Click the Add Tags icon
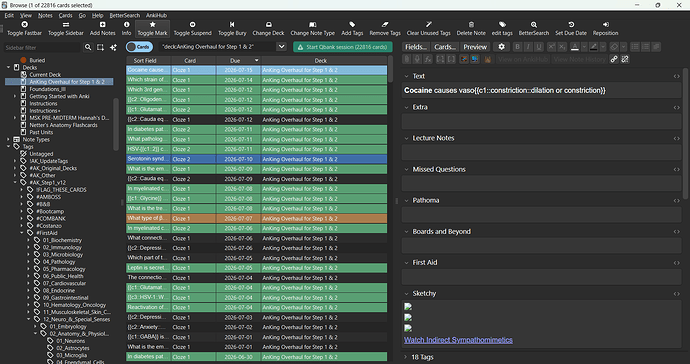The image size is (690, 364). click(352, 25)
